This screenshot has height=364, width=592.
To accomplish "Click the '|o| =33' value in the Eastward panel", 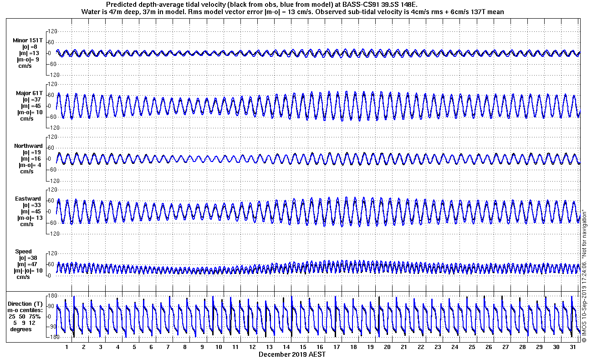I will pos(31,205).
